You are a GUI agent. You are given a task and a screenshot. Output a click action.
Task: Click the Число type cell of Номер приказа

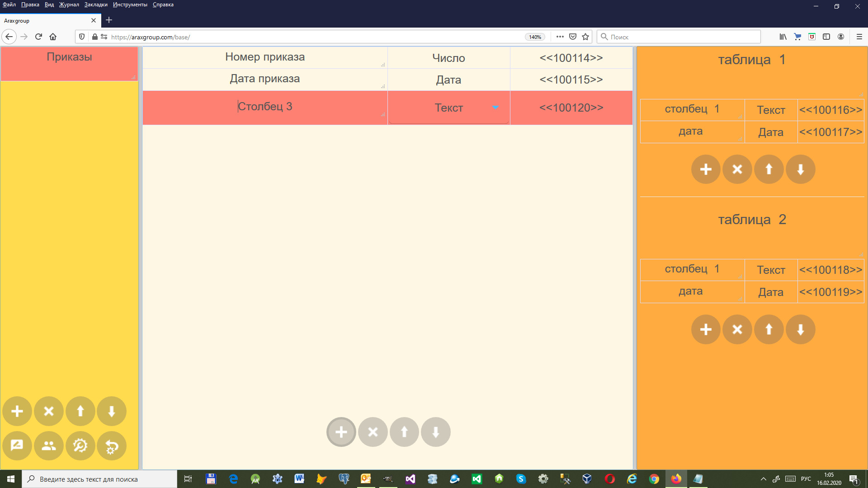point(448,58)
